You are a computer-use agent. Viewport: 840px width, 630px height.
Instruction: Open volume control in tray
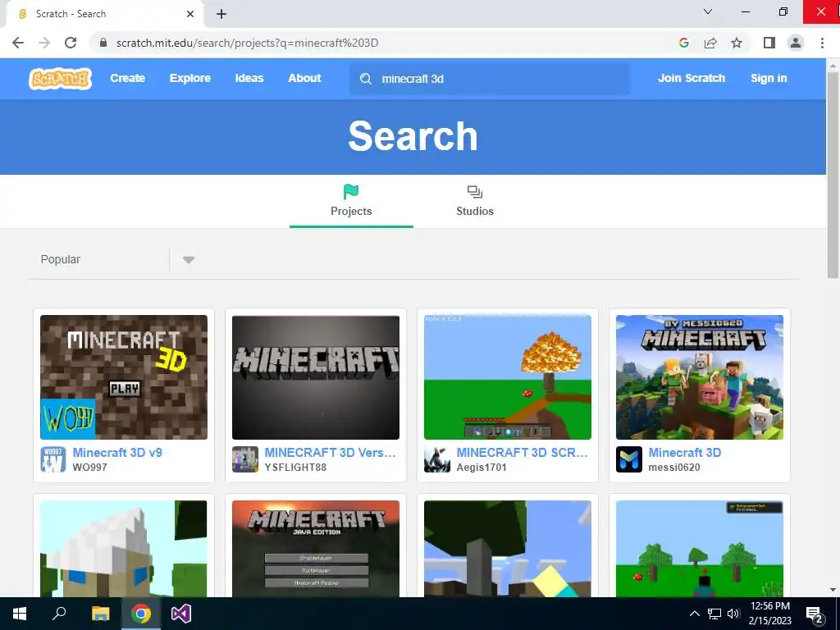(733, 614)
